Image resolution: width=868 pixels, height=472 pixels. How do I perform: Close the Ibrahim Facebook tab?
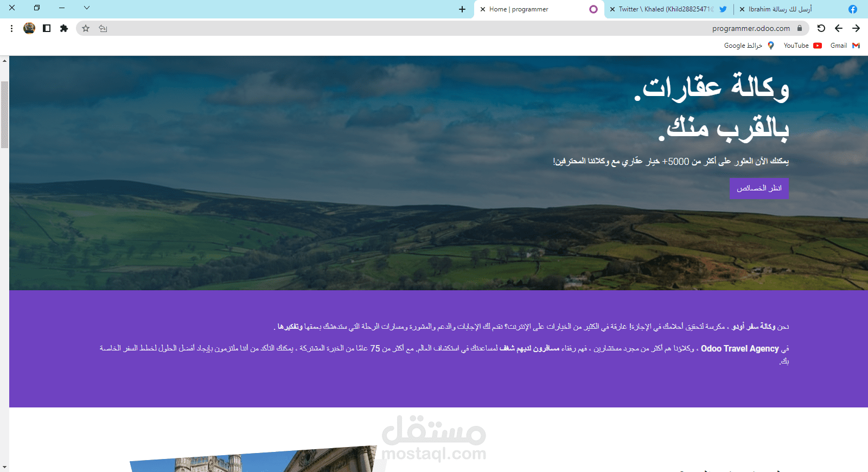742,9
